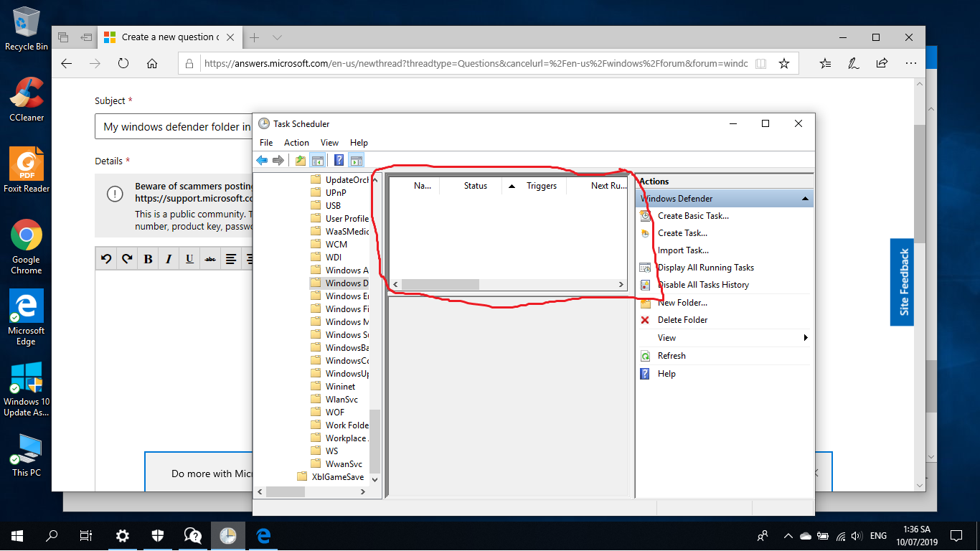Image resolution: width=980 pixels, height=551 pixels.
Task: Click the Help icon in Actions pane
Action: (x=645, y=374)
